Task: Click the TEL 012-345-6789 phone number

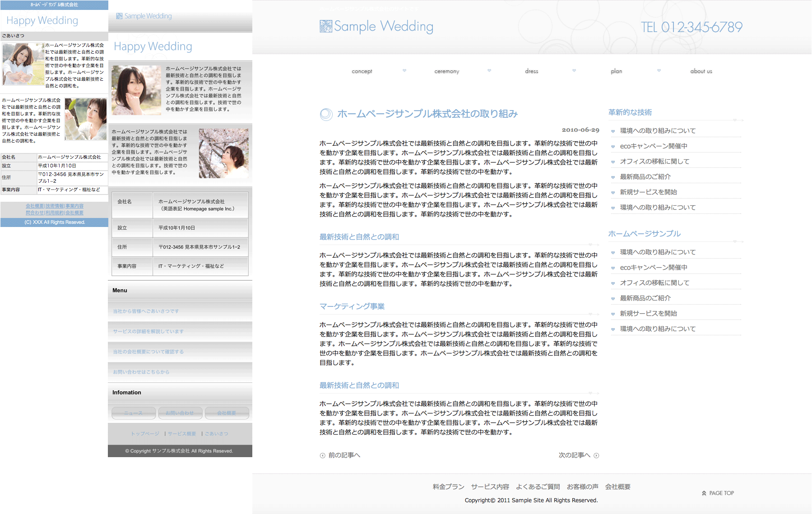Action: point(691,27)
